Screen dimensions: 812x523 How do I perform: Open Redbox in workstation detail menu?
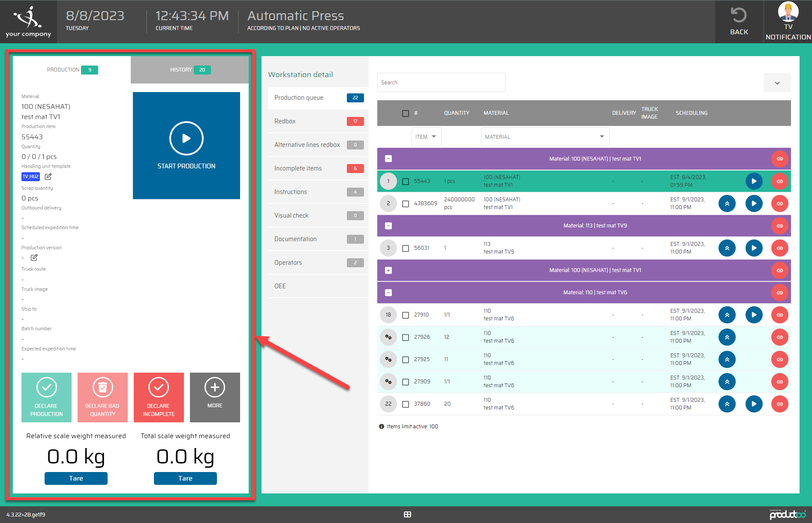pos(318,121)
